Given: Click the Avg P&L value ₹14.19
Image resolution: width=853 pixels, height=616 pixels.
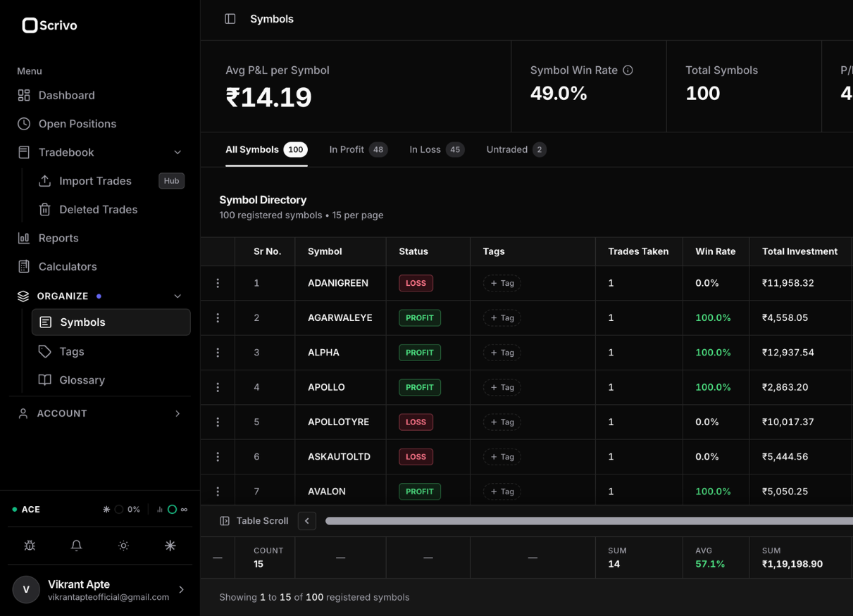Looking at the screenshot, I should coord(268,97).
